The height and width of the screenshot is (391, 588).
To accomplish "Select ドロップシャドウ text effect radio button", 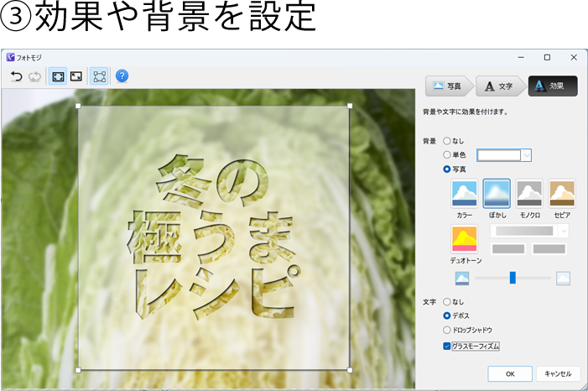I will (x=447, y=331).
